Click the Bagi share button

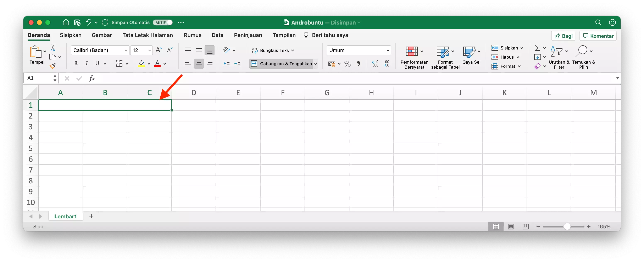click(x=563, y=36)
